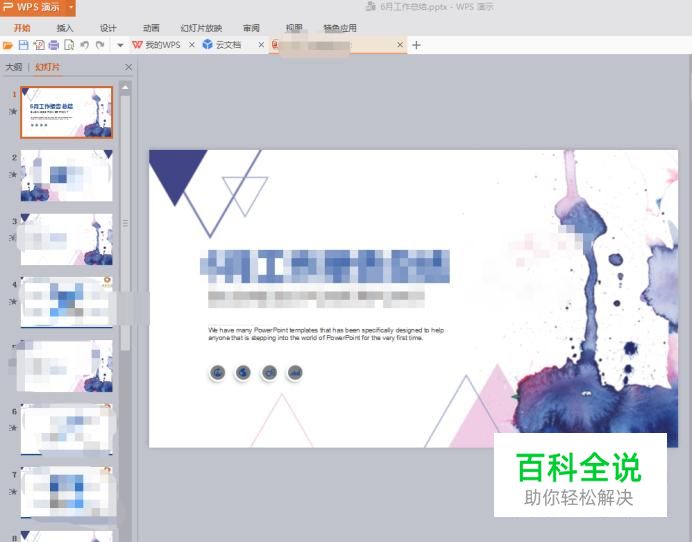Redo the last undone action
The height and width of the screenshot is (542, 692).
click(100, 45)
